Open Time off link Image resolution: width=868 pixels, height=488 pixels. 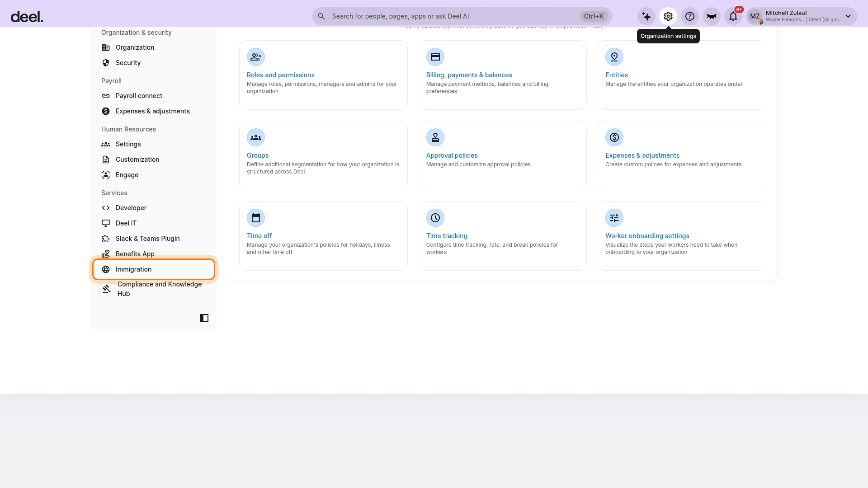pyautogui.click(x=259, y=236)
